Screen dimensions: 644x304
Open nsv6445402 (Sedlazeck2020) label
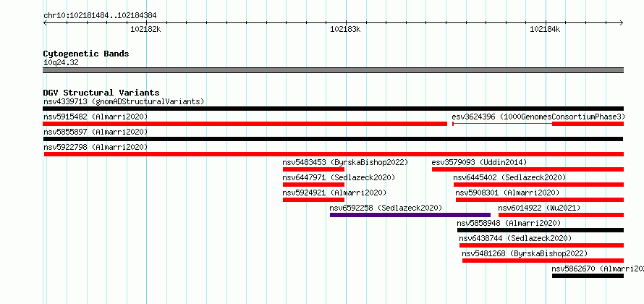[x=509, y=177]
